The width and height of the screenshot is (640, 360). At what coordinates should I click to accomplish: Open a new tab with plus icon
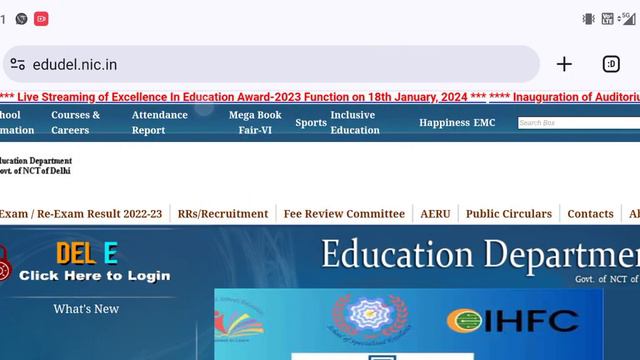tap(564, 64)
